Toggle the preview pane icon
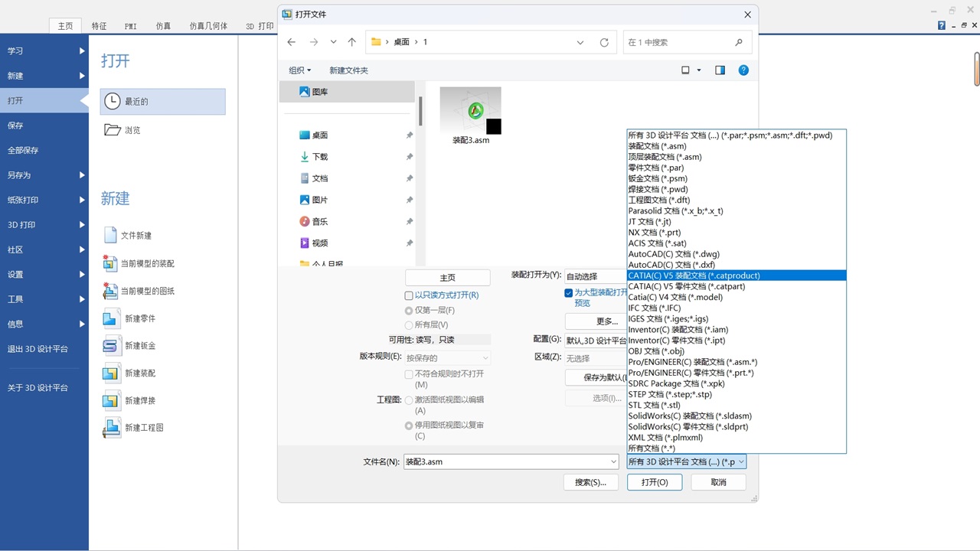This screenshot has height=551, width=980. 720,70
